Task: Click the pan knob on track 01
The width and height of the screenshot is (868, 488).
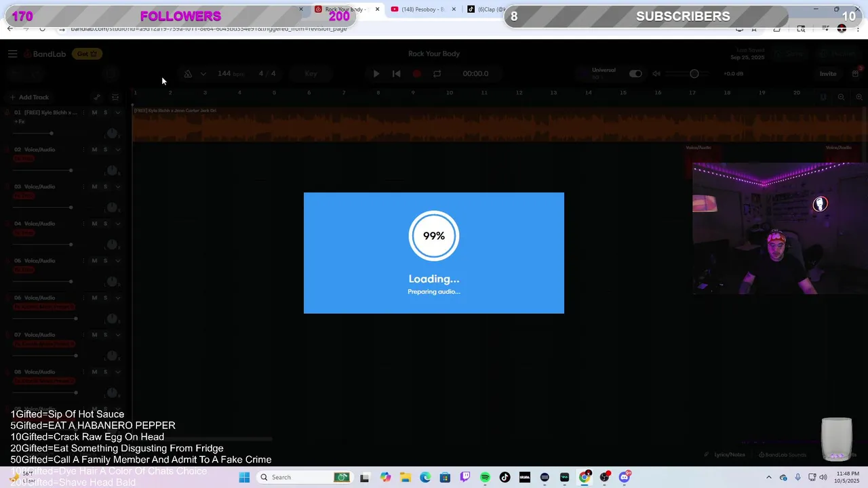Action: coord(112,133)
